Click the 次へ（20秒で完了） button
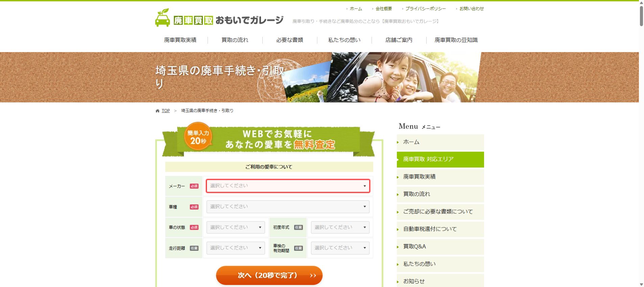 [269, 275]
